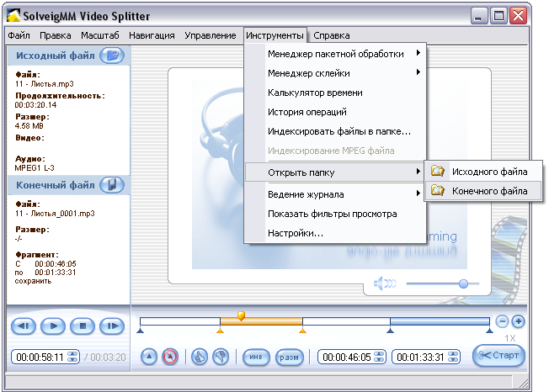Click the Конечный файл panel header
The image size is (549, 392).
[x=56, y=185]
